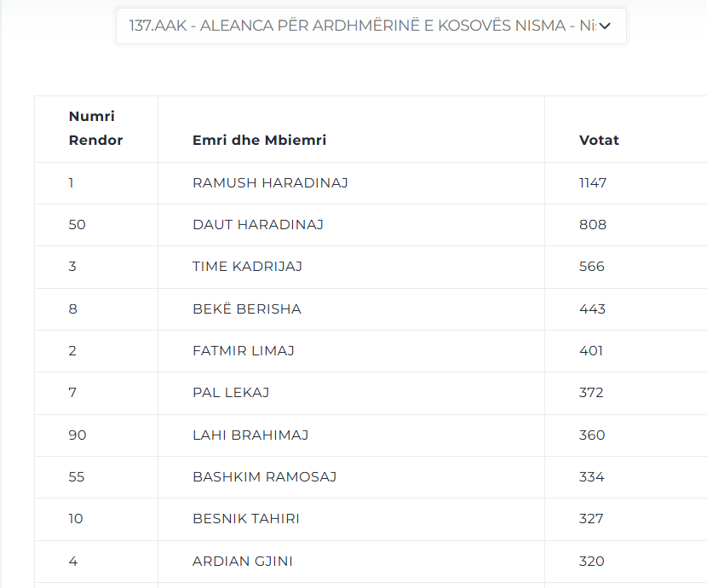Select the 808 votes cell
This screenshot has height=588, width=707.
tap(593, 225)
